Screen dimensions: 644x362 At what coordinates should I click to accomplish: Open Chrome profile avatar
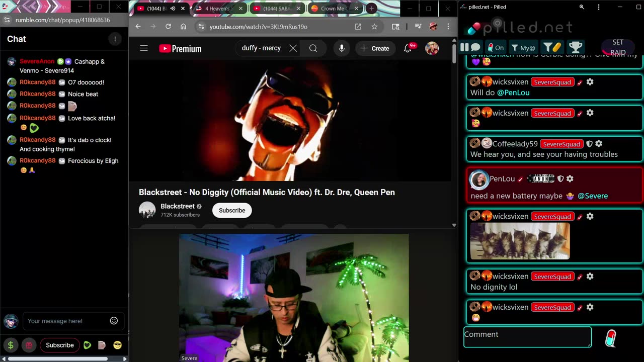[x=433, y=27]
